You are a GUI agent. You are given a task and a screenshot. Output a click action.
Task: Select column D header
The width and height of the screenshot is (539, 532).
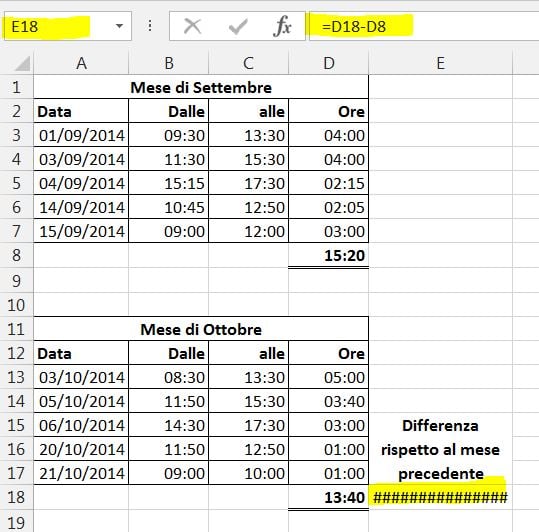pos(329,63)
